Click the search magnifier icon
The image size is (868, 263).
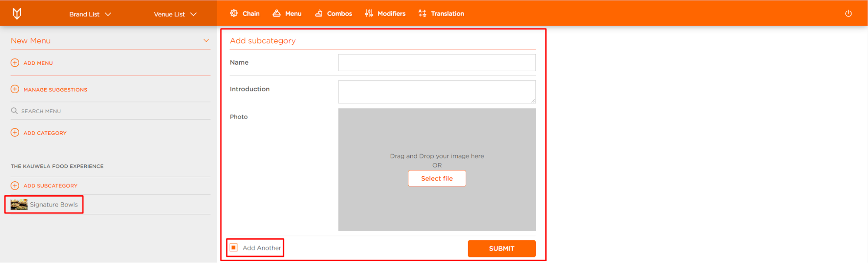click(14, 111)
